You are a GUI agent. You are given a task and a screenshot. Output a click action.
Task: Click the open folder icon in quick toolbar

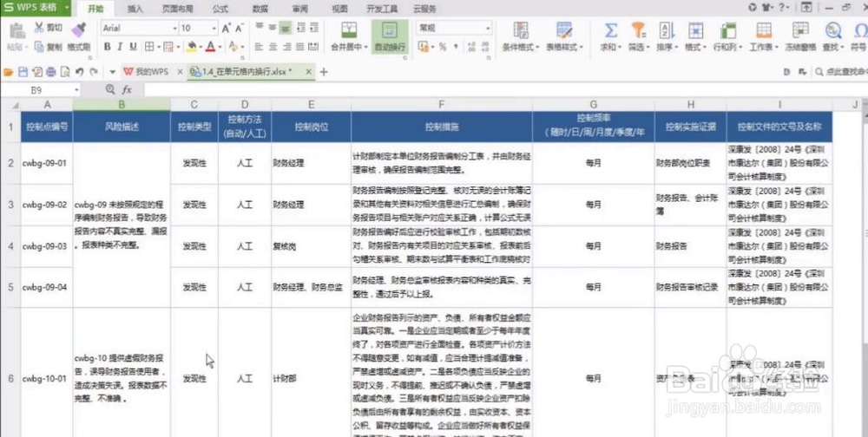[9, 72]
